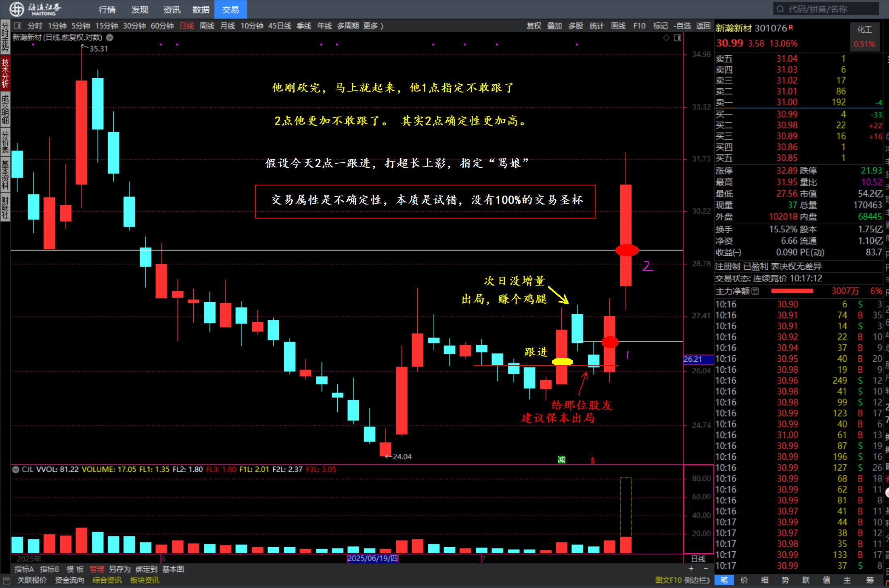889x588 pixels.
Task: Open the 技术分析 sidebar tab
Action: (5, 73)
